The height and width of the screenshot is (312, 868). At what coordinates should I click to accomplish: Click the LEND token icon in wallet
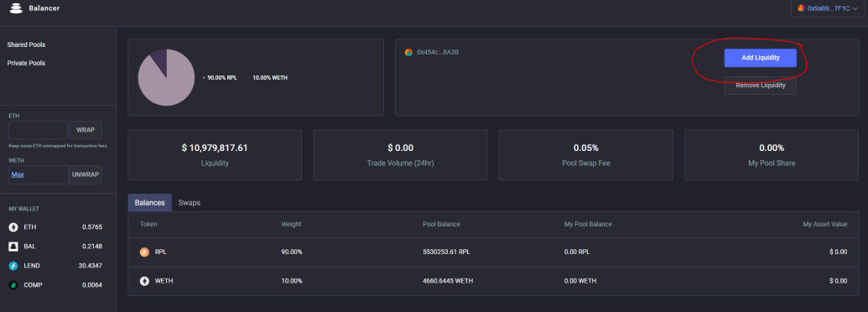13,266
